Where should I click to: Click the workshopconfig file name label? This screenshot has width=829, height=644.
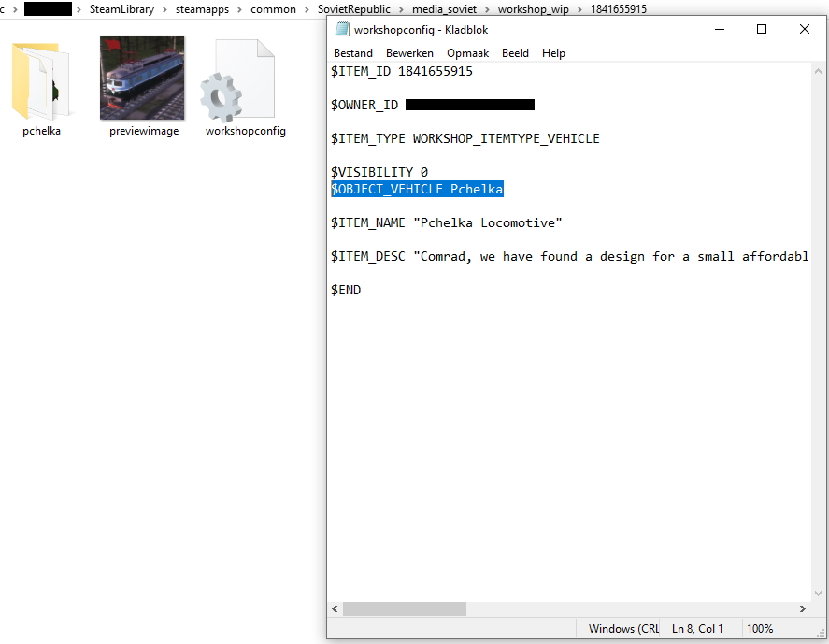(x=245, y=131)
